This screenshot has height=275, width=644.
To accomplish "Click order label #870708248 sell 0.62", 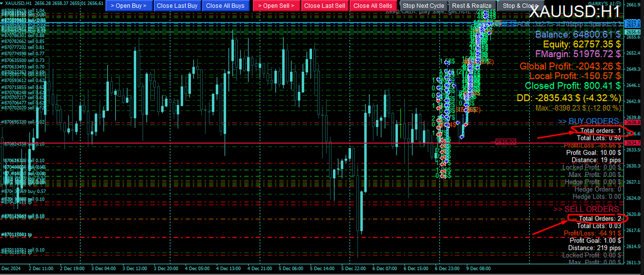I will [23, 92].
